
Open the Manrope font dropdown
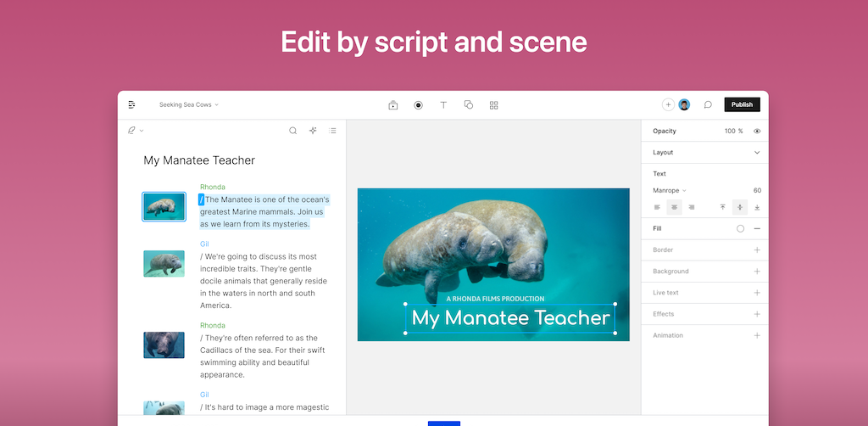click(x=670, y=191)
